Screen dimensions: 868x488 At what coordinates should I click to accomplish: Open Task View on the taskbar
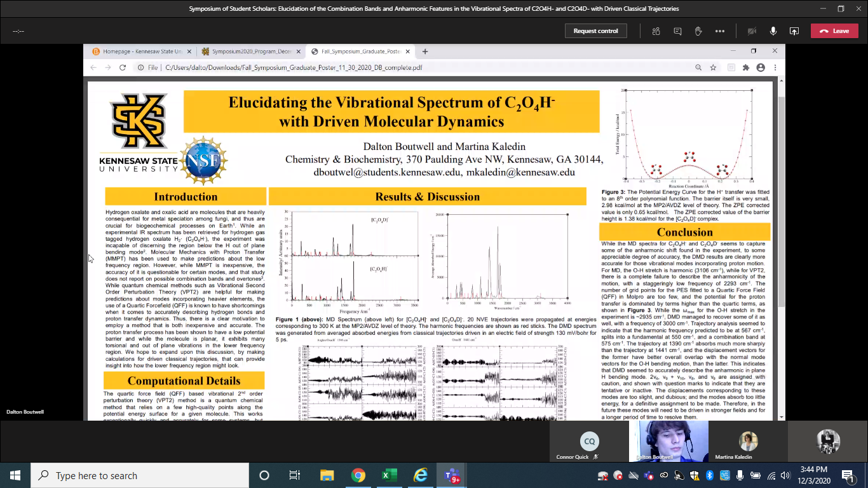click(x=295, y=475)
